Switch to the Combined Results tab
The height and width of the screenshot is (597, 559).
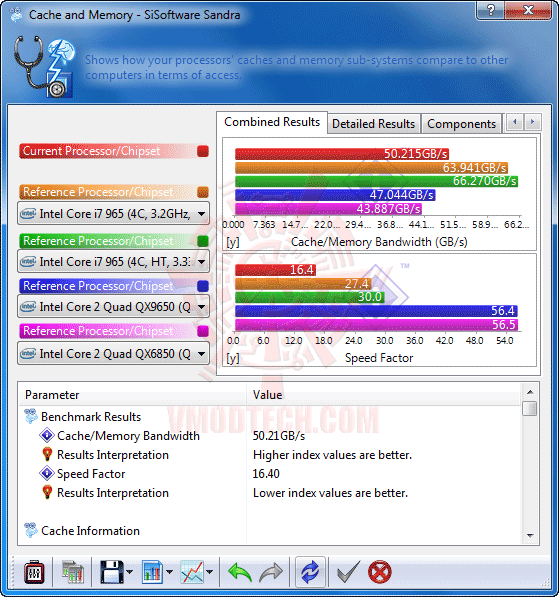tap(272, 122)
